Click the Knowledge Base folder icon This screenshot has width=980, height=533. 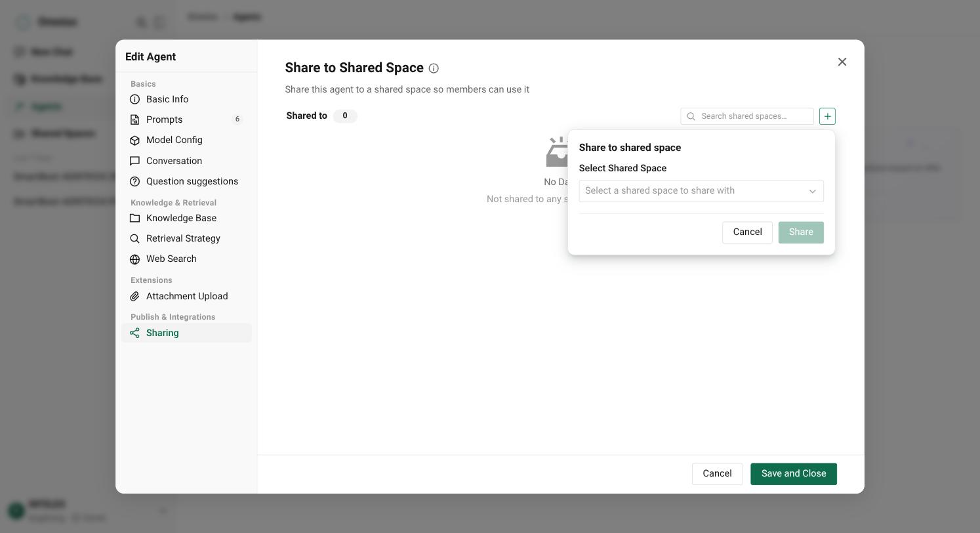(x=134, y=218)
